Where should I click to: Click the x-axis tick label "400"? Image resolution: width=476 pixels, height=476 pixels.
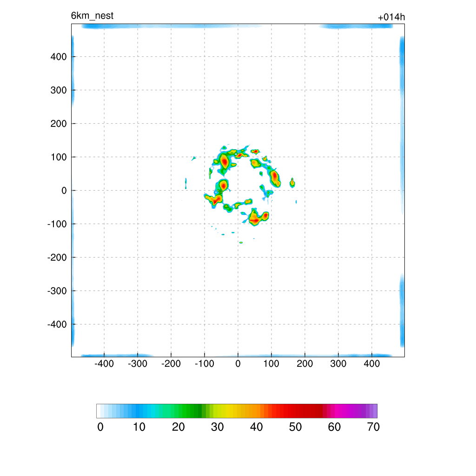pyautogui.click(x=372, y=364)
